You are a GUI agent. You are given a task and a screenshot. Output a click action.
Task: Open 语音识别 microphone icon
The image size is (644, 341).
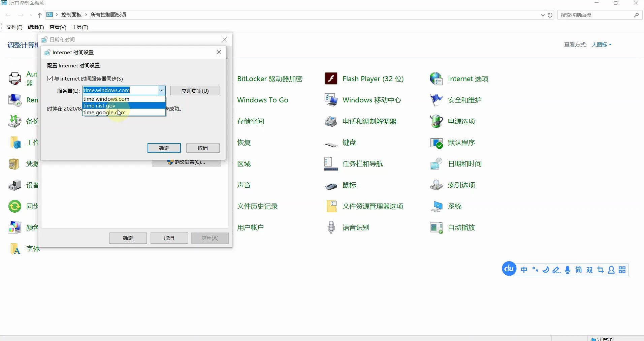(x=331, y=227)
